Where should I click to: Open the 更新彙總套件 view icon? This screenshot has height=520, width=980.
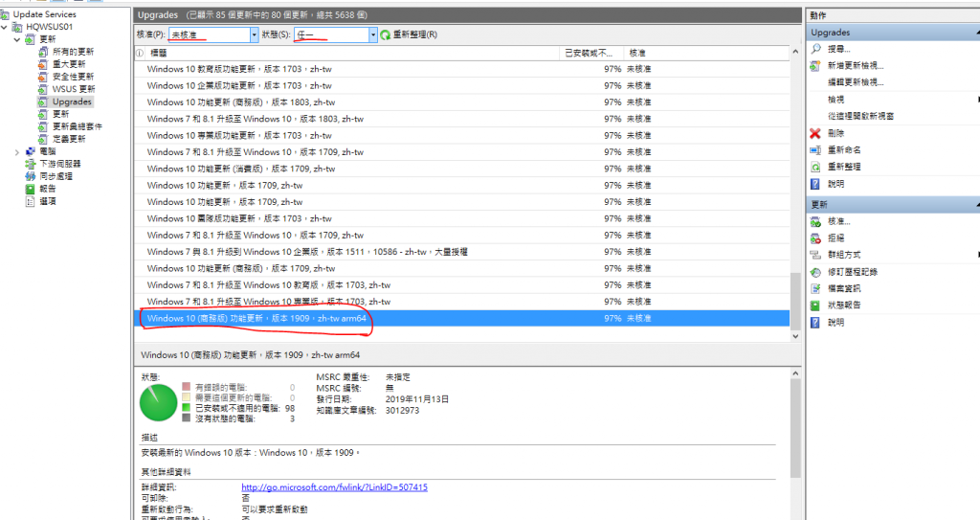pos(42,127)
